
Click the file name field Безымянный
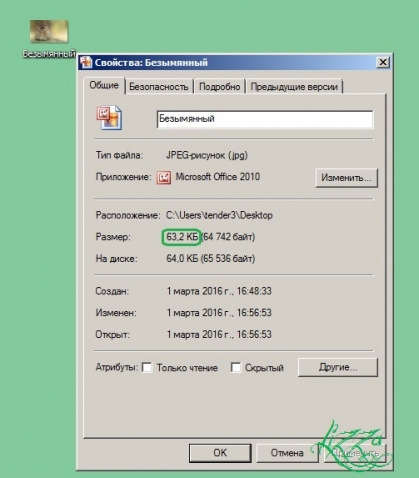click(265, 119)
